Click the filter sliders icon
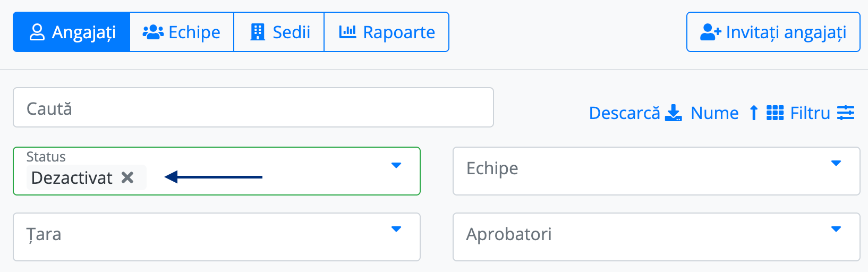The width and height of the screenshot is (868, 272). (846, 113)
